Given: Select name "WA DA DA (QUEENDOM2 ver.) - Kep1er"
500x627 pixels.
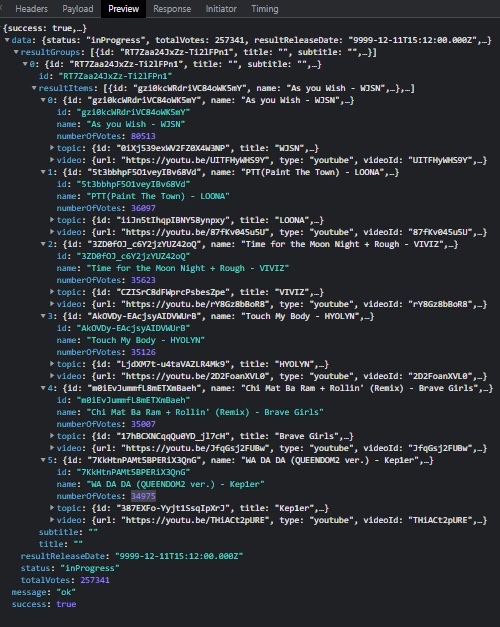Looking at the screenshot, I should point(176,484).
